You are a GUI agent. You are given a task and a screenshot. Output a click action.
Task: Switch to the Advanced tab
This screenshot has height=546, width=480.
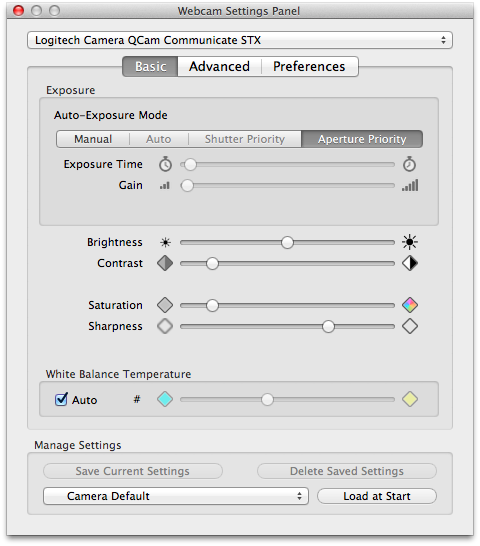point(219,67)
